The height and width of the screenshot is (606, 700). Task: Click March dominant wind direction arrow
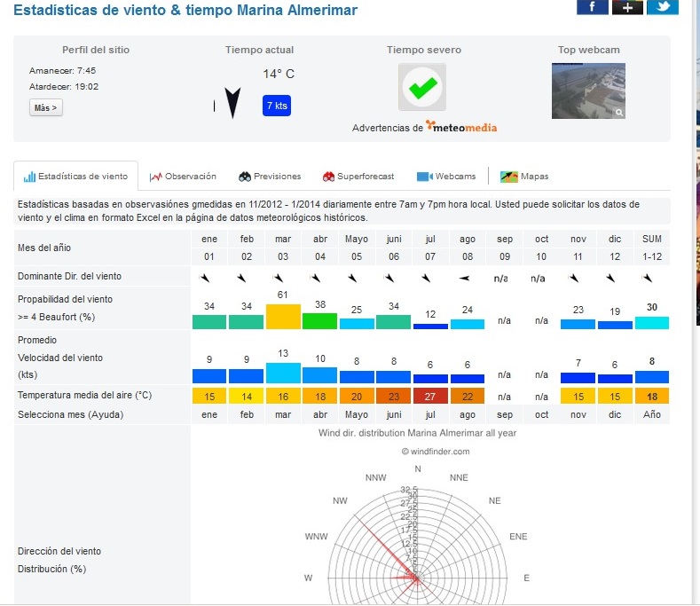click(x=279, y=279)
